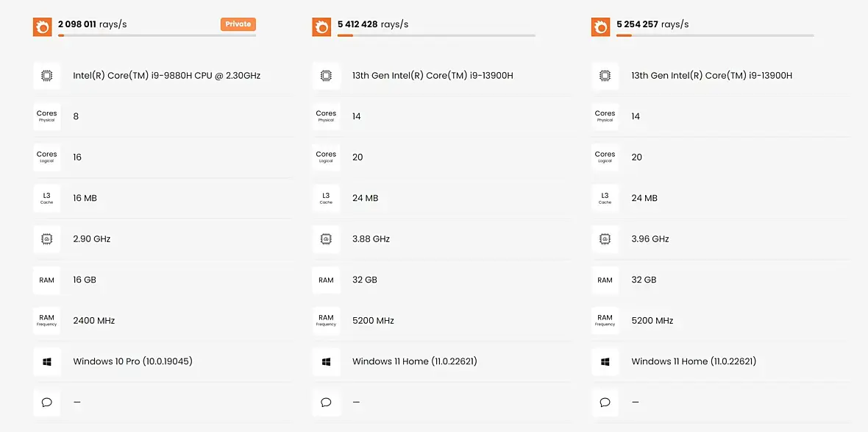Click the comment bubble icon in first column
The image size is (868, 432).
click(46, 403)
